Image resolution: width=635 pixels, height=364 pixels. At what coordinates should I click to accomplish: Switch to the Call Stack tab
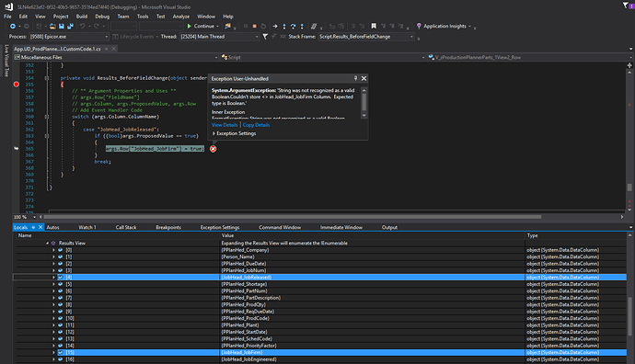(x=126, y=227)
